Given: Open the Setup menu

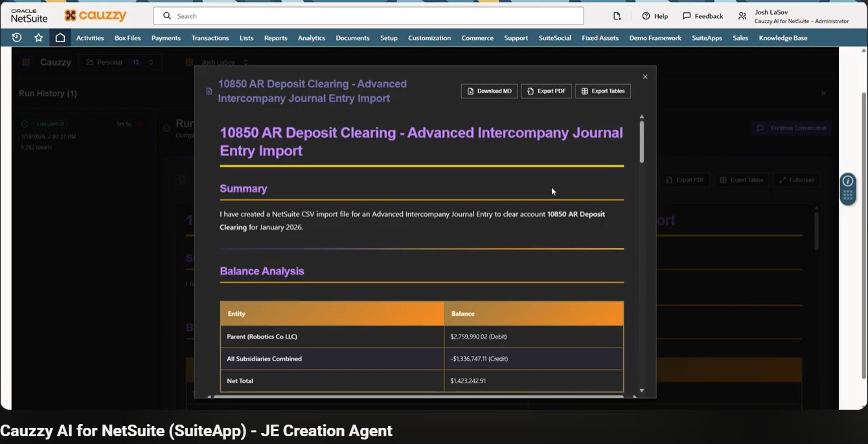Looking at the screenshot, I should pos(389,38).
